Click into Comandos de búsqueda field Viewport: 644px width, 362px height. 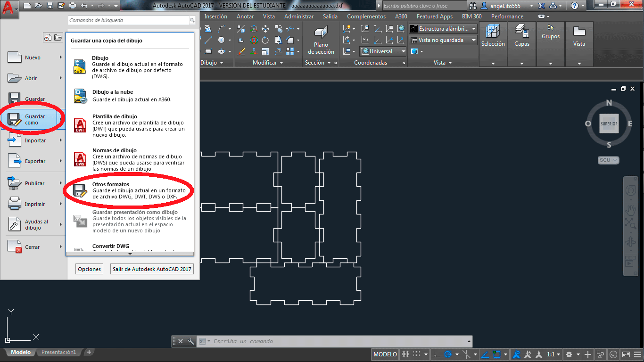click(x=129, y=21)
